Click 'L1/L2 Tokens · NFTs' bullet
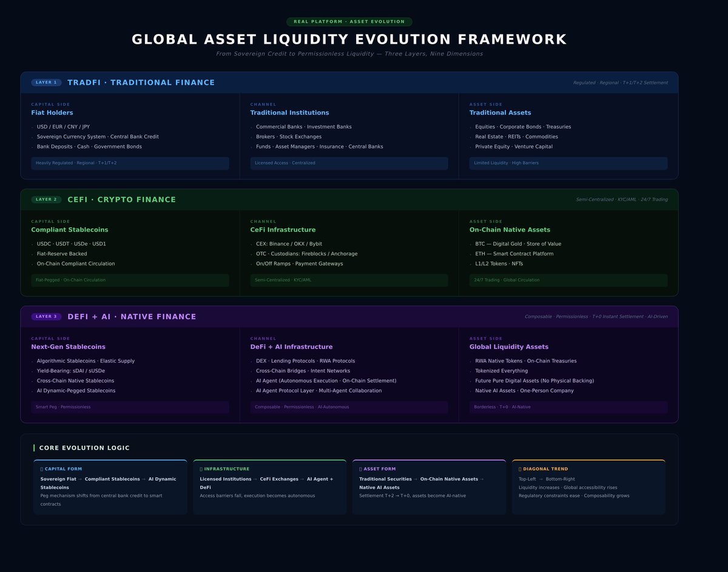 pos(499,264)
